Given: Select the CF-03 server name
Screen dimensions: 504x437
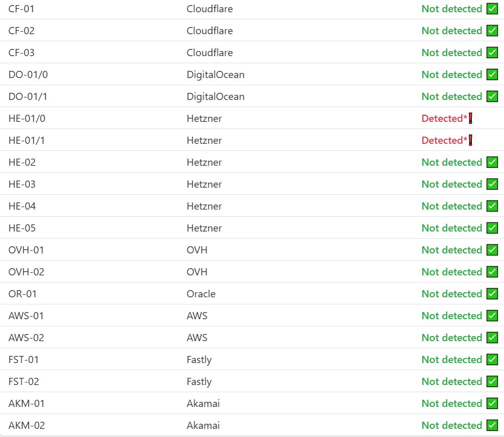Looking at the screenshot, I should [x=21, y=53].
